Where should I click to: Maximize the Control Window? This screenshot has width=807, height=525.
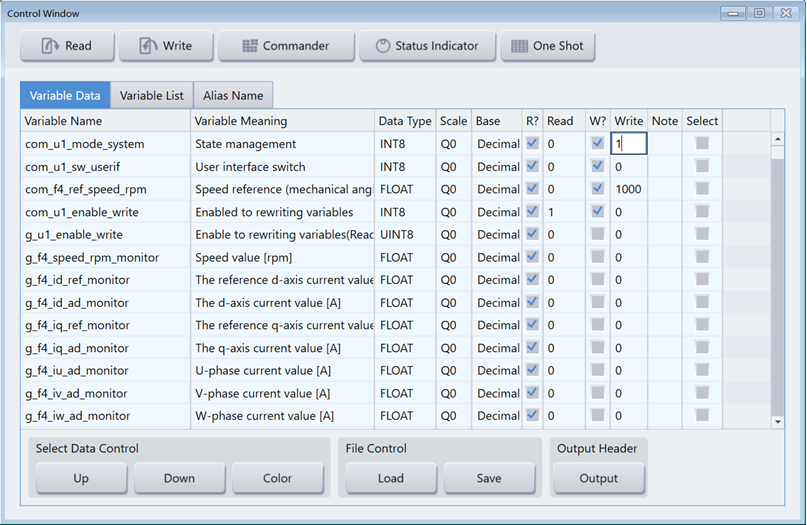759,13
